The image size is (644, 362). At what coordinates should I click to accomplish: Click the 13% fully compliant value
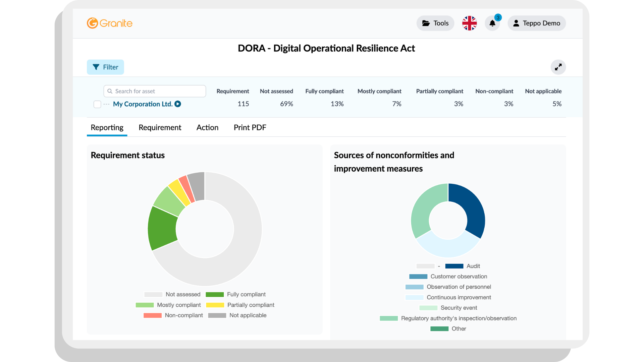click(337, 104)
